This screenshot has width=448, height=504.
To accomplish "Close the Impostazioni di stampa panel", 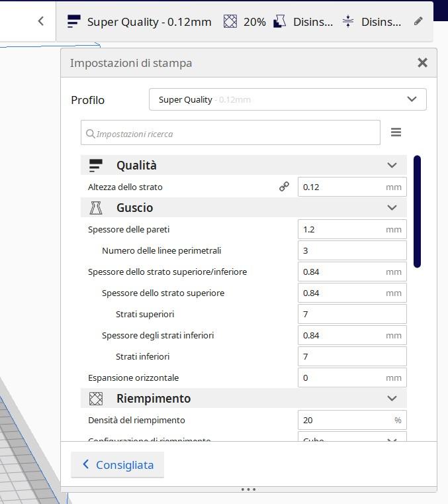I will (x=422, y=63).
